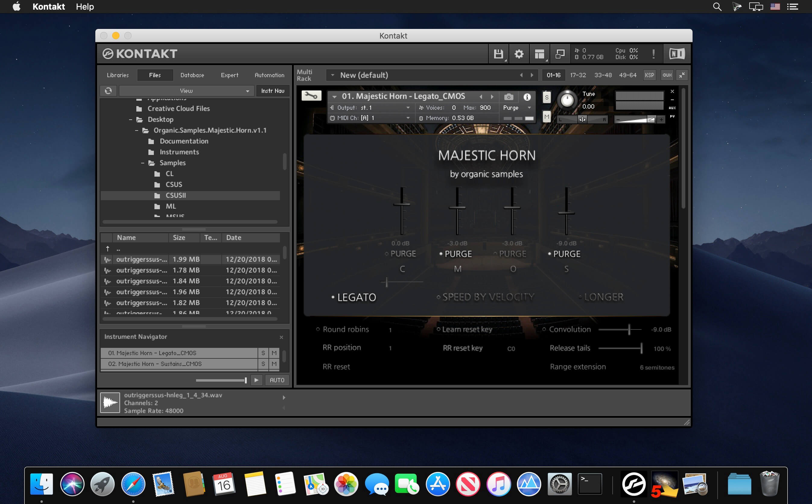Select the Creative Cloud Files folder
The image size is (812, 504).
pyautogui.click(x=178, y=109)
